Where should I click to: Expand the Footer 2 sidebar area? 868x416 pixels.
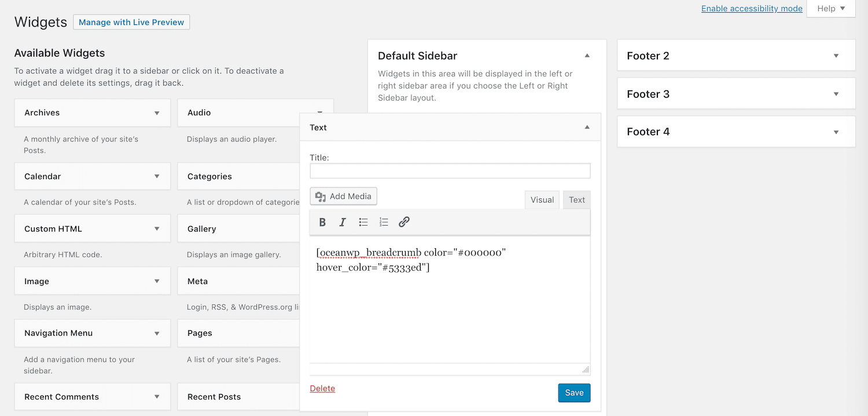836,55
